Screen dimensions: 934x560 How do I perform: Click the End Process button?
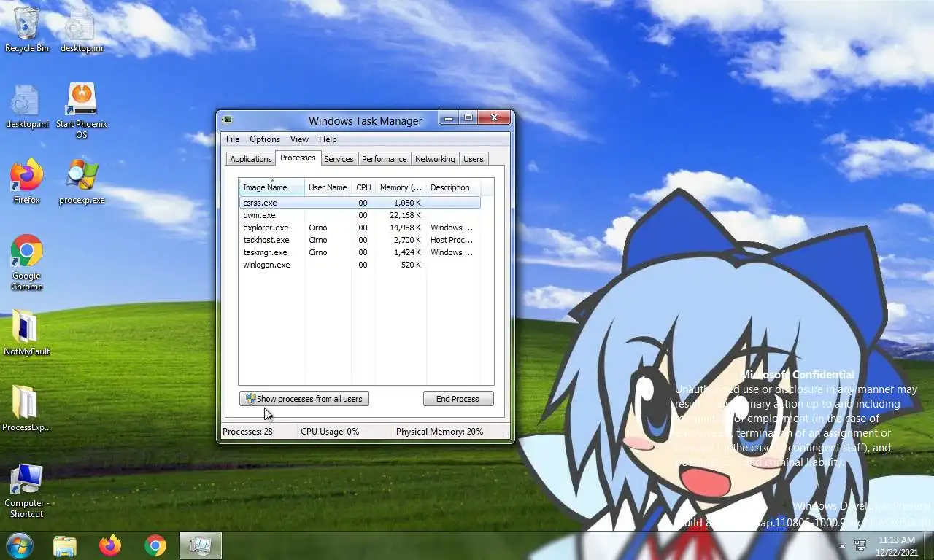click(x=458, y=399)
